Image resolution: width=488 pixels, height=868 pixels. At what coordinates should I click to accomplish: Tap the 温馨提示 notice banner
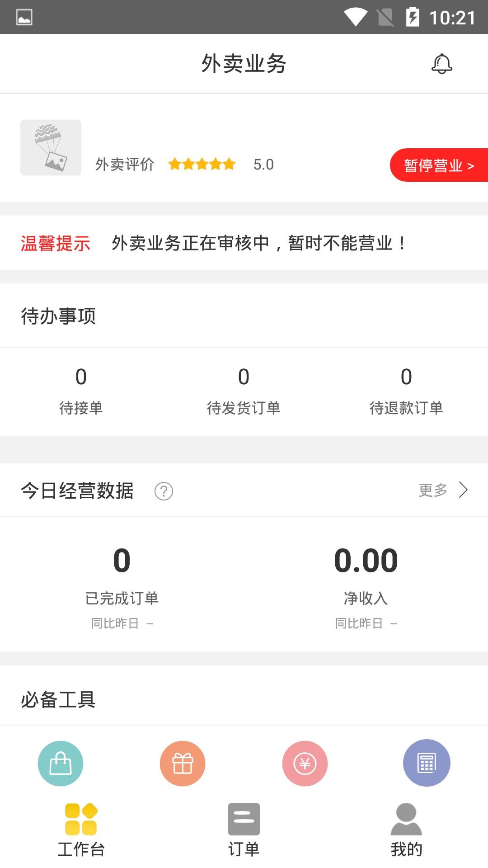point(244,243)
